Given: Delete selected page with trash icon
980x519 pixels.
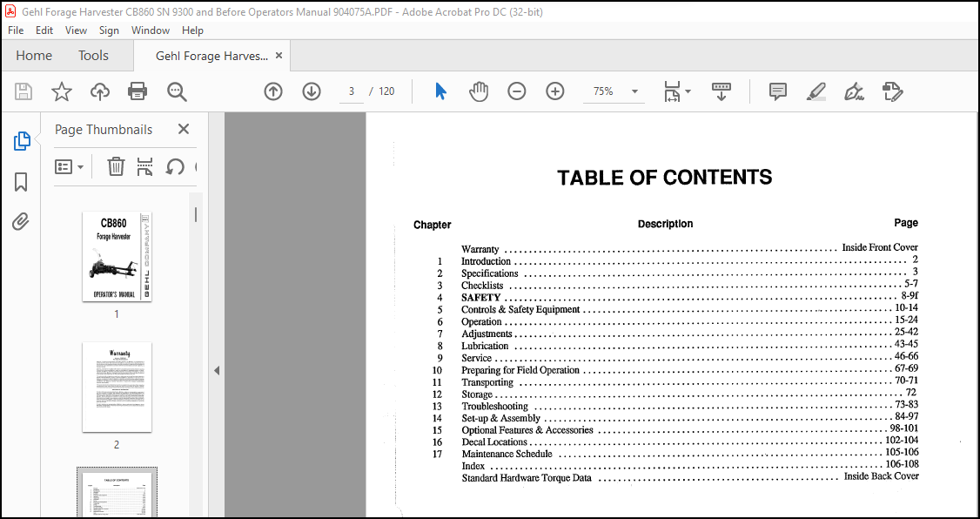Looking at the screenshot, I should pos(117,167).
